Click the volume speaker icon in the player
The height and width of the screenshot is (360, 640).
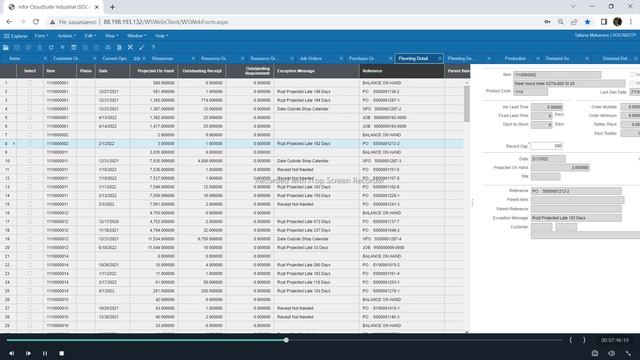tap(611, 353)
